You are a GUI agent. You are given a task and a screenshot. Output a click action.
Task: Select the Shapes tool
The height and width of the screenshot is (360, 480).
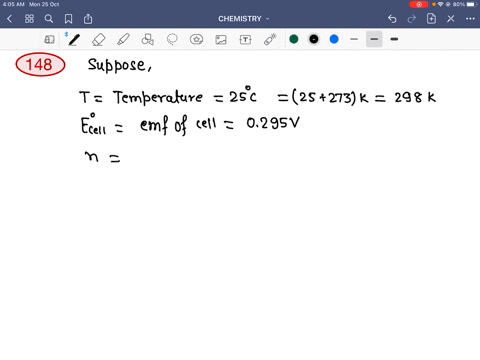[148, 40]
